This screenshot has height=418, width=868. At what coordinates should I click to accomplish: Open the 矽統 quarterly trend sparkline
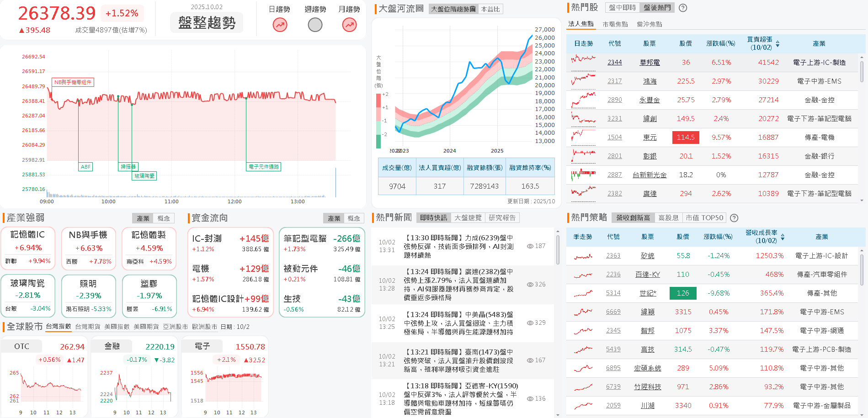pos(583,256)
